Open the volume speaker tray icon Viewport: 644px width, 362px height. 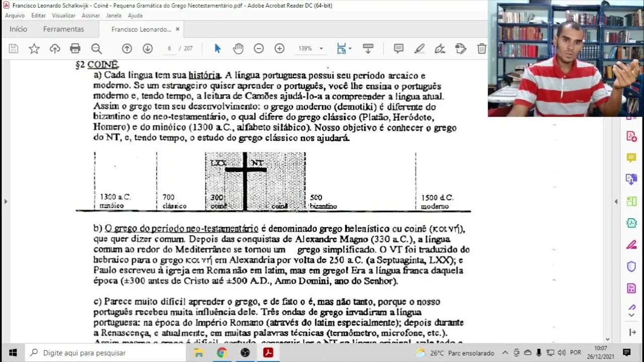(560, 353)
